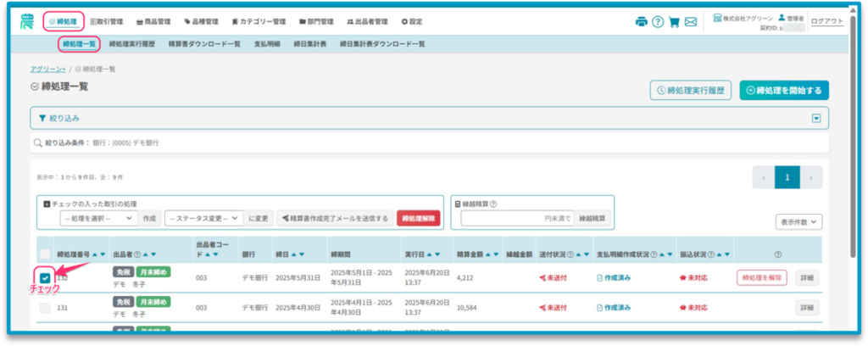Sort 送付状況 column descending arrow

tap(586, 254)
